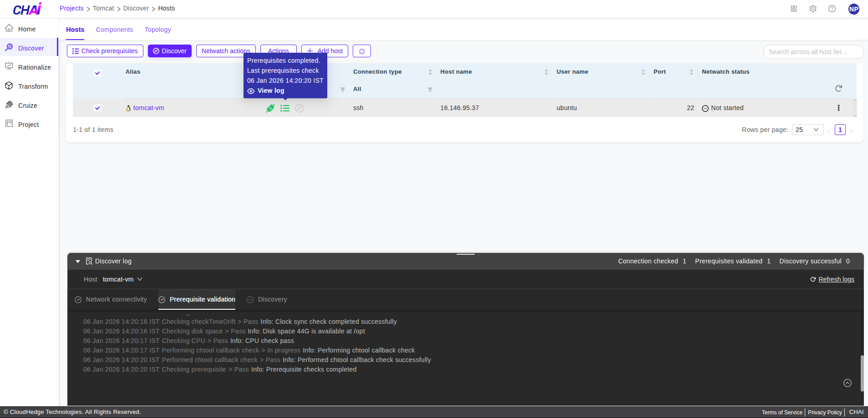Click scroll-to-top circle icon in log
The image size is (868, 418).
(848, 383)
